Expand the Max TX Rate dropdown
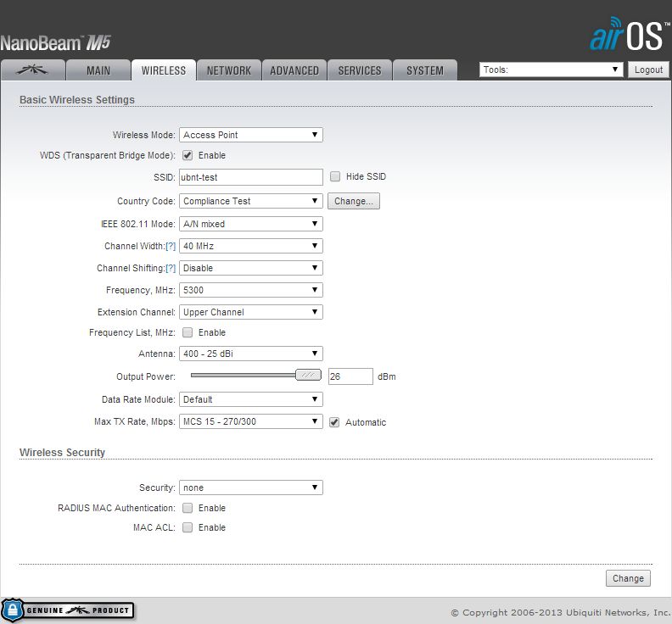Image resolution: width=672 pixels, height=624 pixels. click(x=250, y=421)
